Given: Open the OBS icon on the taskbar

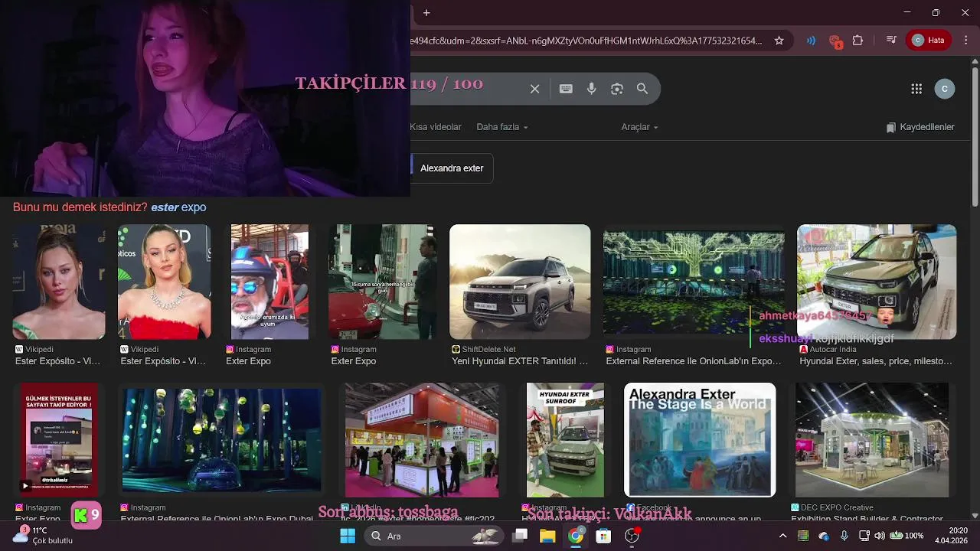Looking at the screenshot, I should click(x=632, y=536).
